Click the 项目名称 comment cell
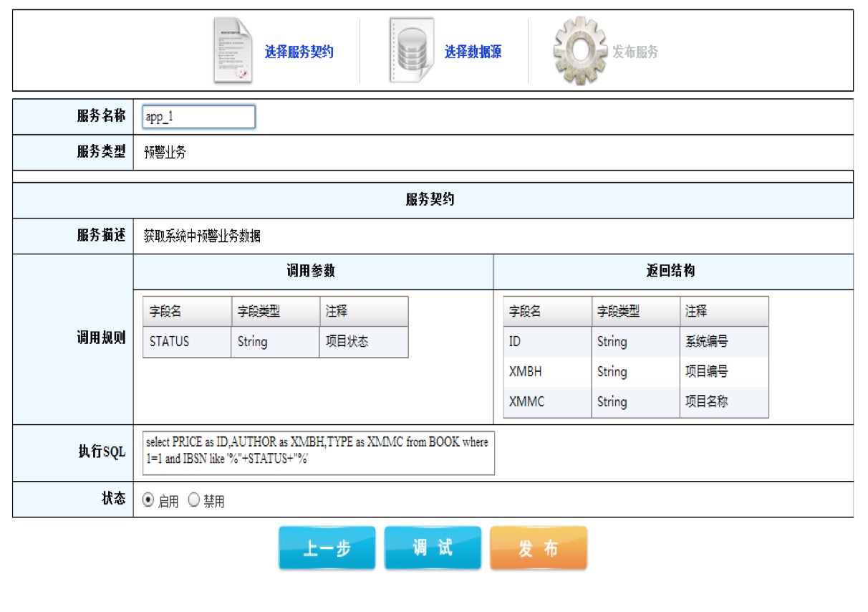This screenshot has height=612, width=868. 724,402
